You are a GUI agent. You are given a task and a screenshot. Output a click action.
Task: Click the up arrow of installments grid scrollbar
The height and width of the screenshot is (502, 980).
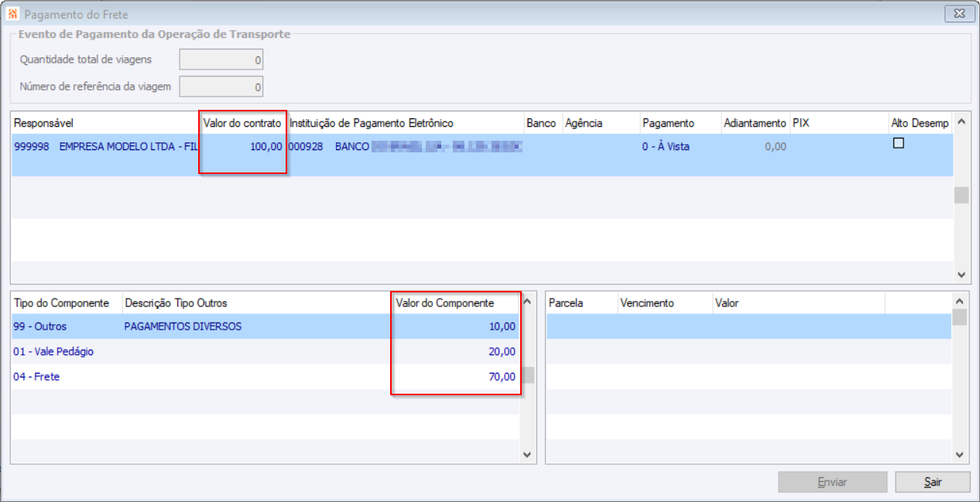pos(960,301)
